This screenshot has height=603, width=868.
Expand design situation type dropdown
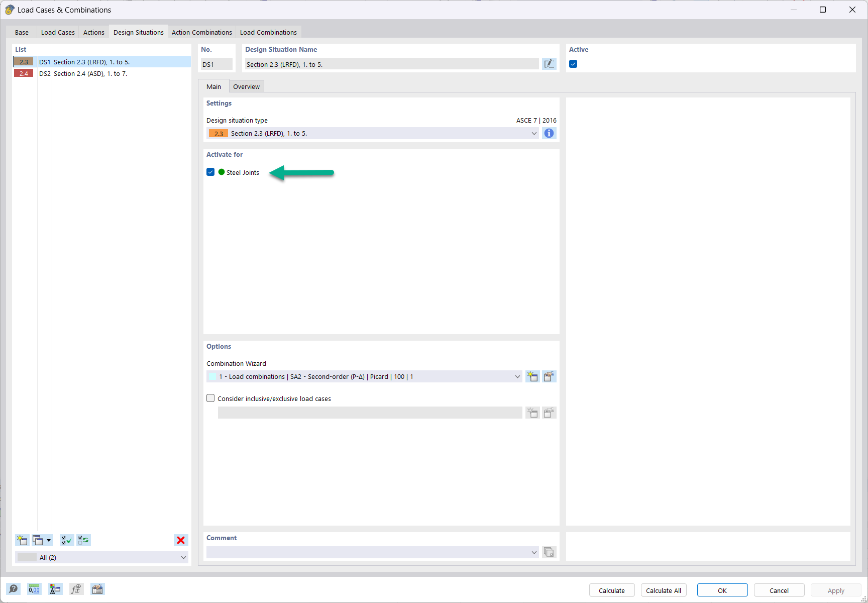coord(534,133)
